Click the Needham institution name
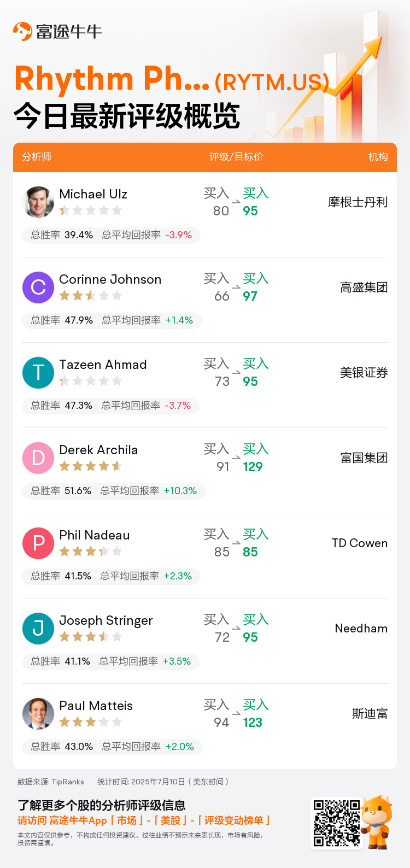 pyautogui.click(x=361, y=629)
